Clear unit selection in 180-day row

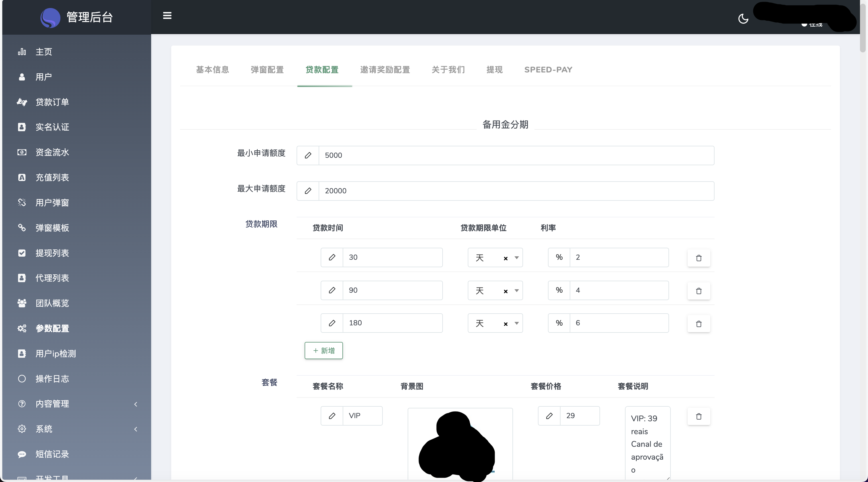tap(506, 324)
